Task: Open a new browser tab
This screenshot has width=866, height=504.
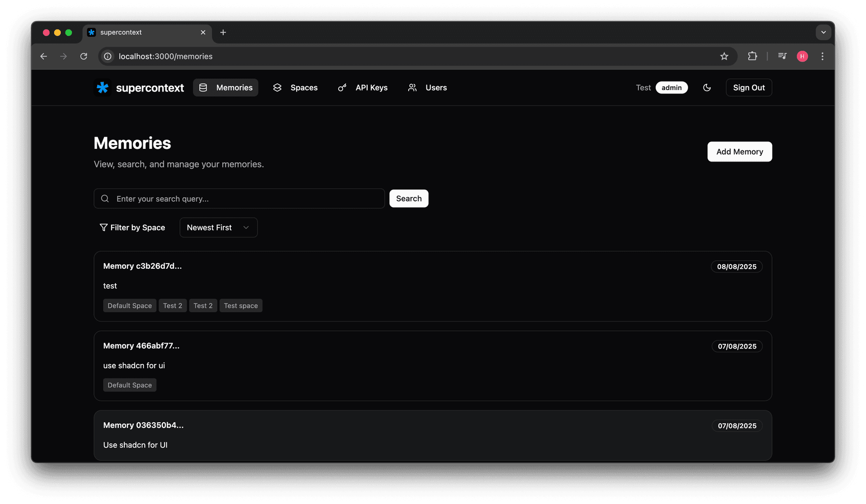Action: [223, 32]
